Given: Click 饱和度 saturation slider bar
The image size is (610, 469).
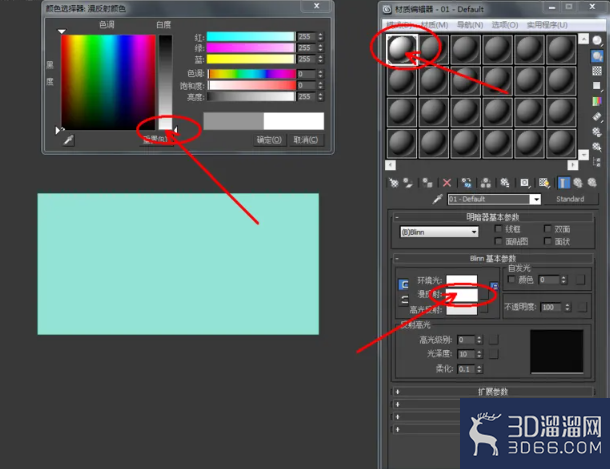Looking at the screenshot, I should pos(252,85).
